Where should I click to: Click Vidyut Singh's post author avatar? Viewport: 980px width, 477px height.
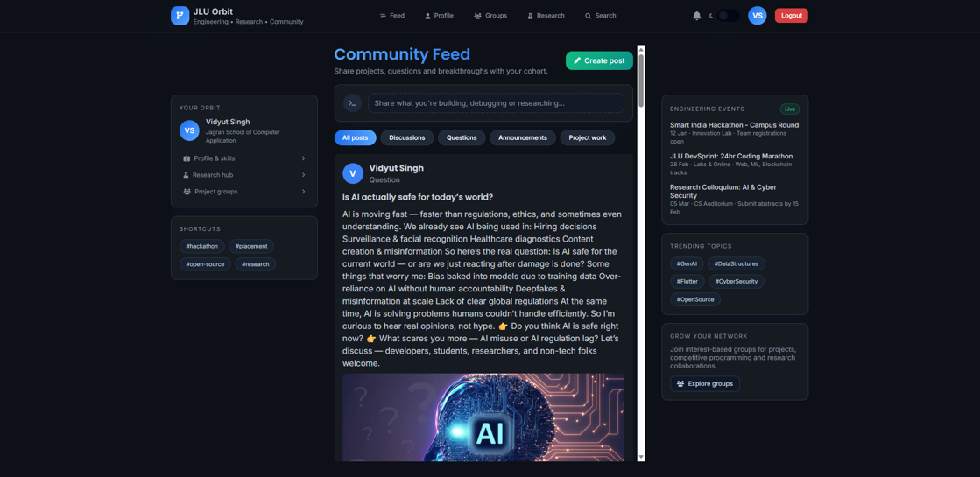pyautogui.click(x=353, y=173)
